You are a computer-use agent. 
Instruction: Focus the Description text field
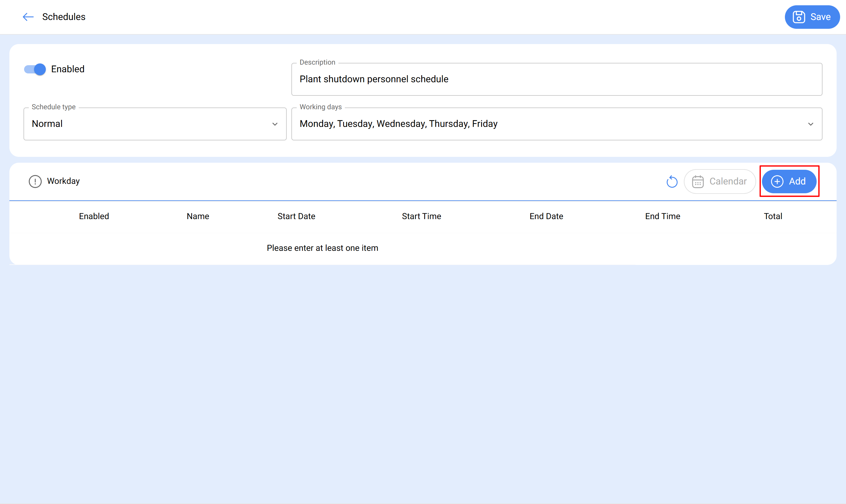556,79
